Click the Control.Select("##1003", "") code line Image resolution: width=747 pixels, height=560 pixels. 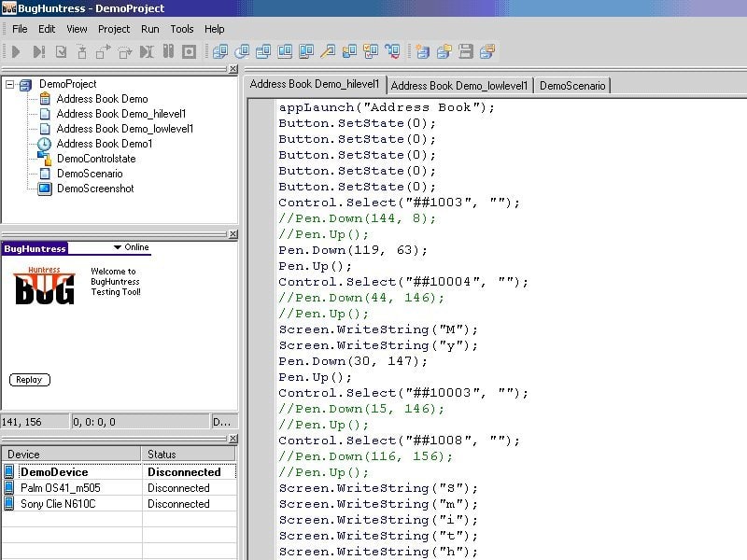pyautogui.click(x=400, y=203)
